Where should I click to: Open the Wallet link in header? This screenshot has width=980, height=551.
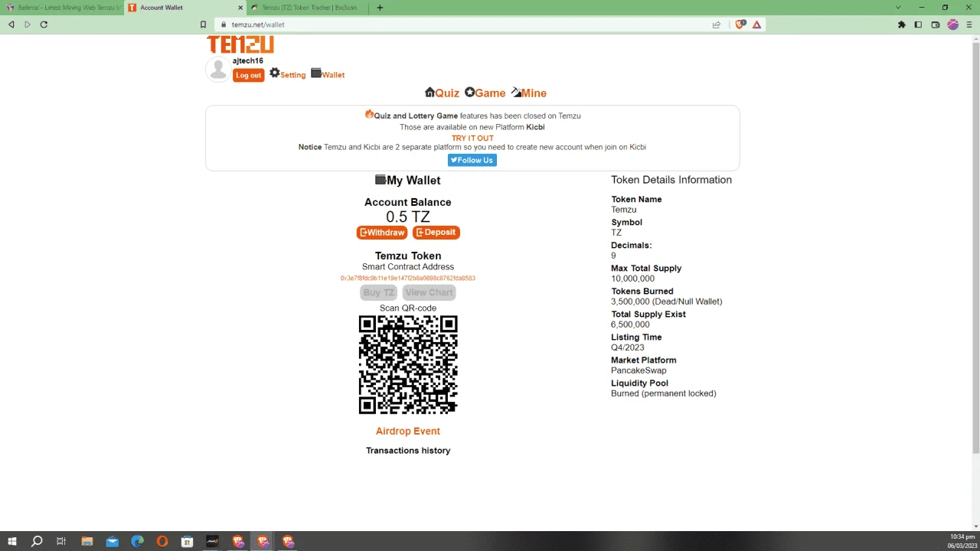click(328, 74)
